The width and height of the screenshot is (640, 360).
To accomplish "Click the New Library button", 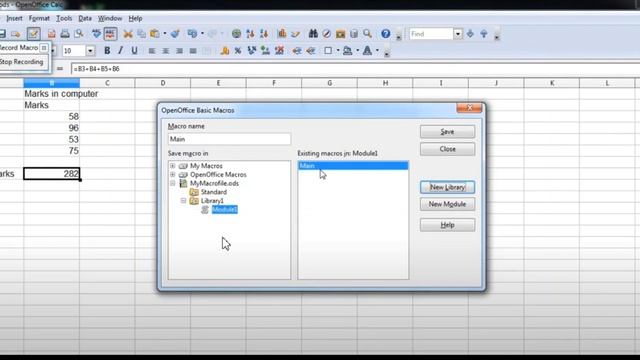I will tap(447, 187).
